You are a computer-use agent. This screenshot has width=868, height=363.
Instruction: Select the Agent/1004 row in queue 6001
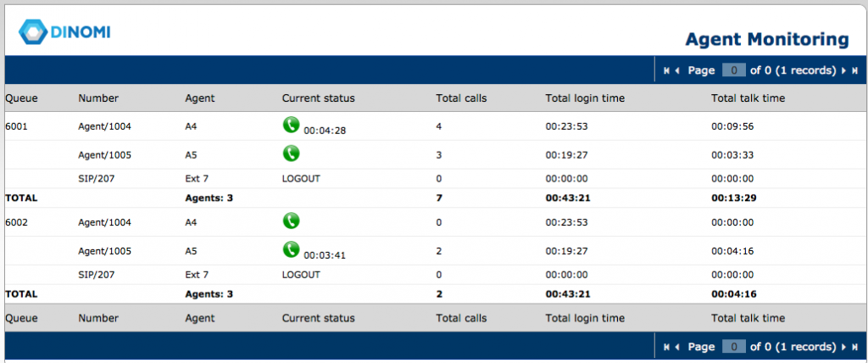tap(434, 126)
